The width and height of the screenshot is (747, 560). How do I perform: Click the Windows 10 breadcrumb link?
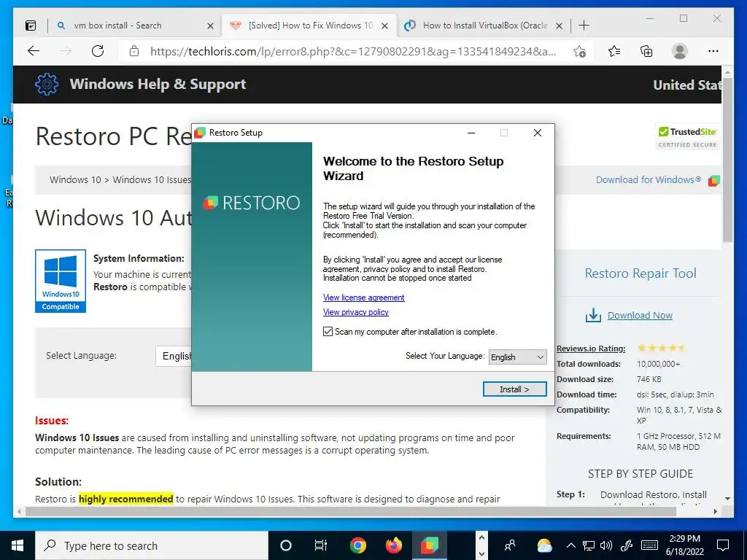pos(75,180)
